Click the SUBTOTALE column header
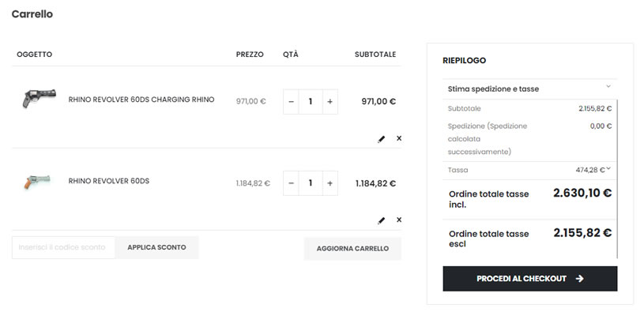 coord(375,55)
